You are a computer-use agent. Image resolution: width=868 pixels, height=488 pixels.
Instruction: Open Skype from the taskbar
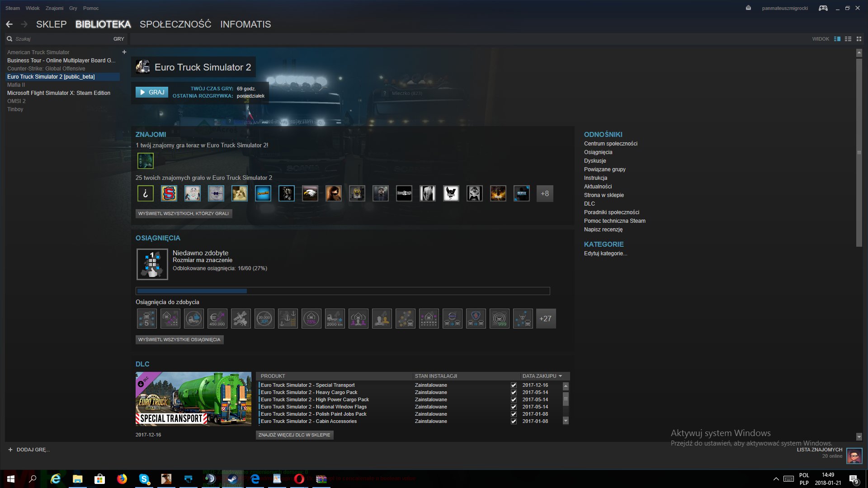(144, 479)
